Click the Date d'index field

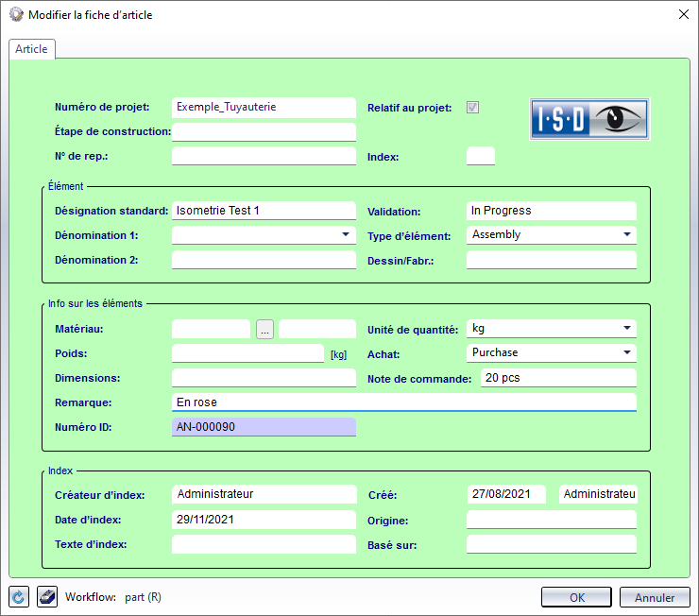[x=264, y=520]
